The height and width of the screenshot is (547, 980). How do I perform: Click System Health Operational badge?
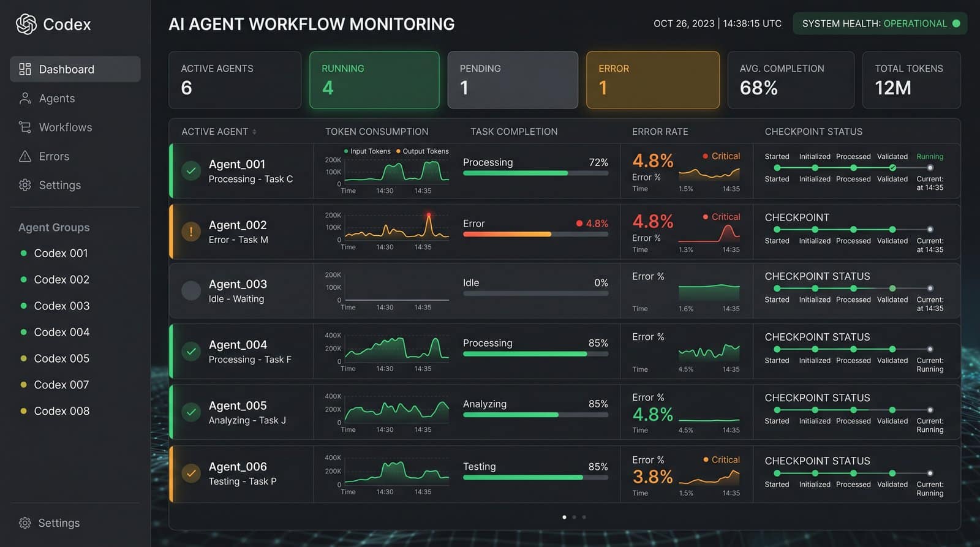coord(880,23)
